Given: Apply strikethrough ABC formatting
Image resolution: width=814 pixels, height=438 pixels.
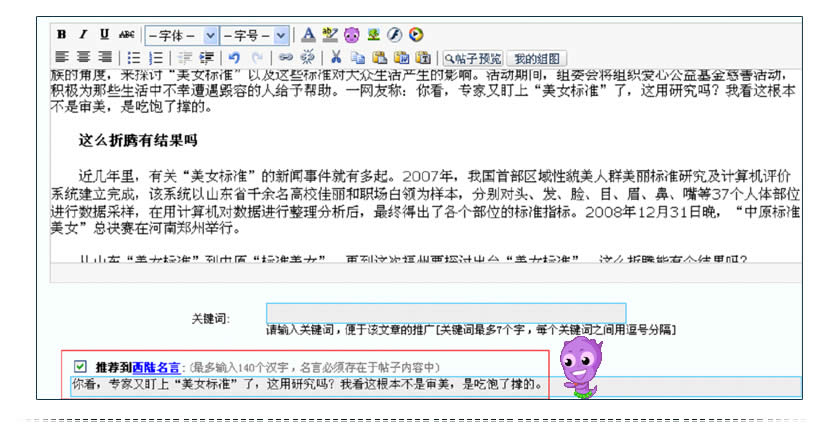Looking at the screenshot, I should (x=126, y=34).
